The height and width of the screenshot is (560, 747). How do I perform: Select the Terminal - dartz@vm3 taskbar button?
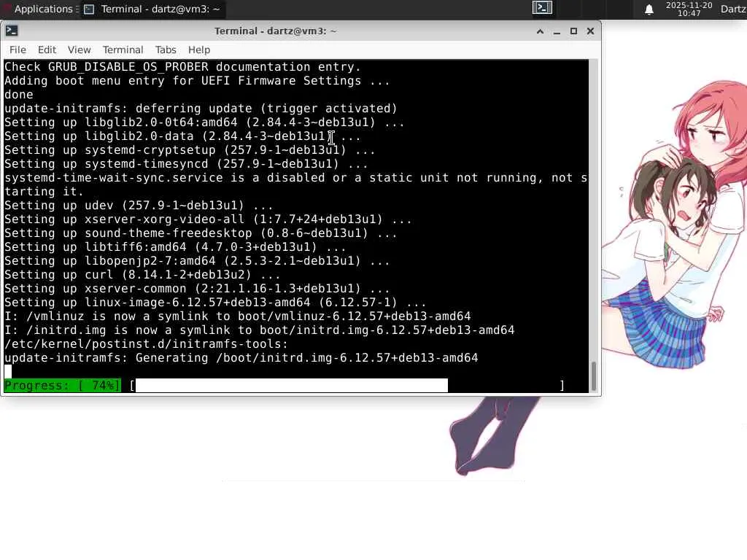[152, 9]
